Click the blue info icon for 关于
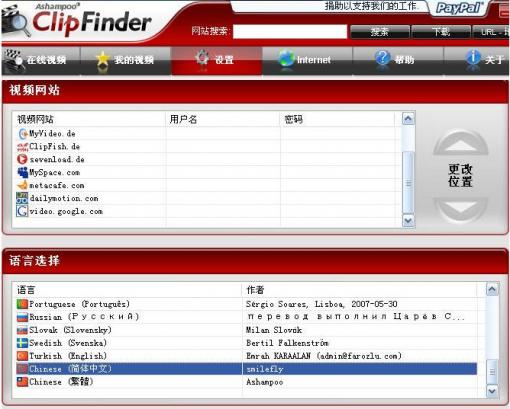The height and width of the screenshot is (409, 510). pos(473,58)
